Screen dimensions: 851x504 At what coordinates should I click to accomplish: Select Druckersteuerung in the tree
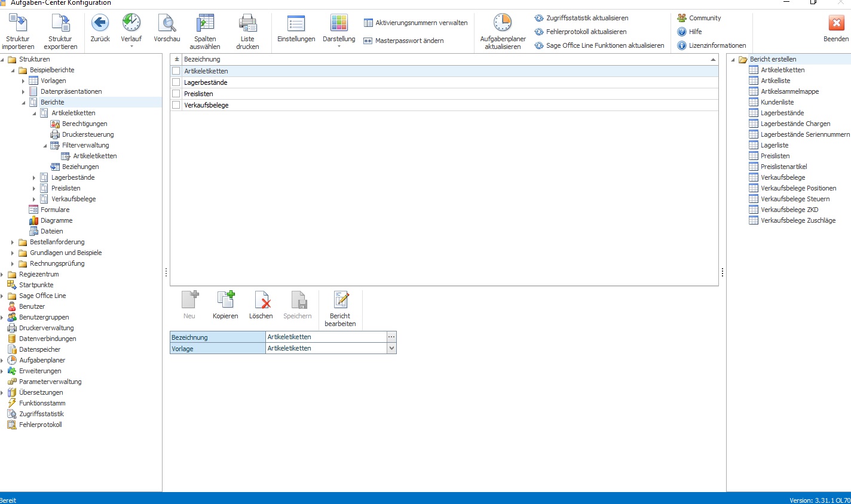click(88, 134)
